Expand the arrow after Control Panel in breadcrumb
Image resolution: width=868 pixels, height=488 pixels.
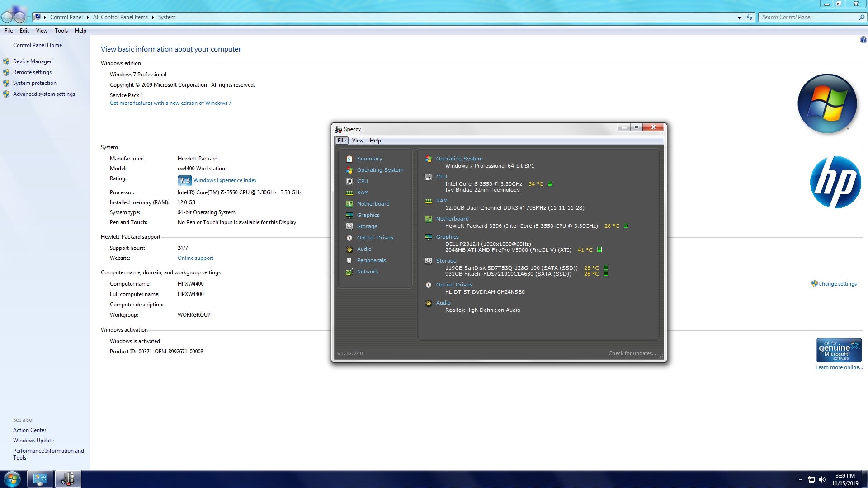pyautogui.click(x=88, y=17)
